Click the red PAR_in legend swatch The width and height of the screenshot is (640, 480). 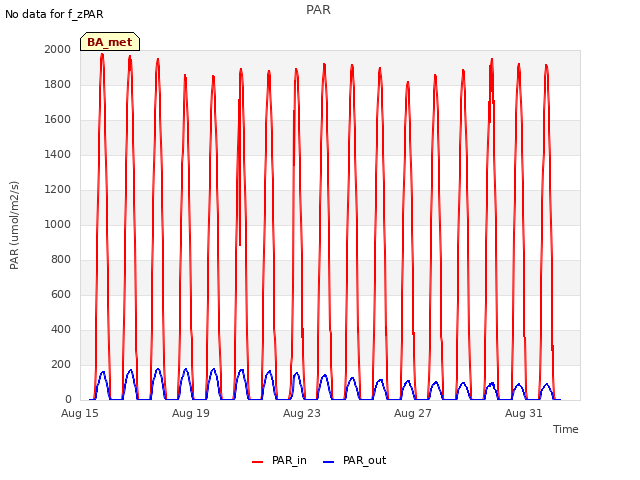[258, 462]
